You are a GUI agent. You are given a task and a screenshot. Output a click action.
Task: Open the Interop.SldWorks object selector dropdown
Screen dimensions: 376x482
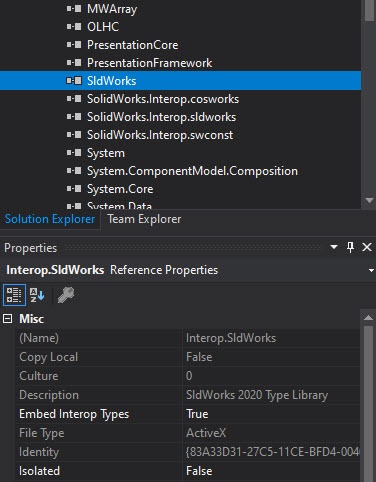(x=371, y=270)
